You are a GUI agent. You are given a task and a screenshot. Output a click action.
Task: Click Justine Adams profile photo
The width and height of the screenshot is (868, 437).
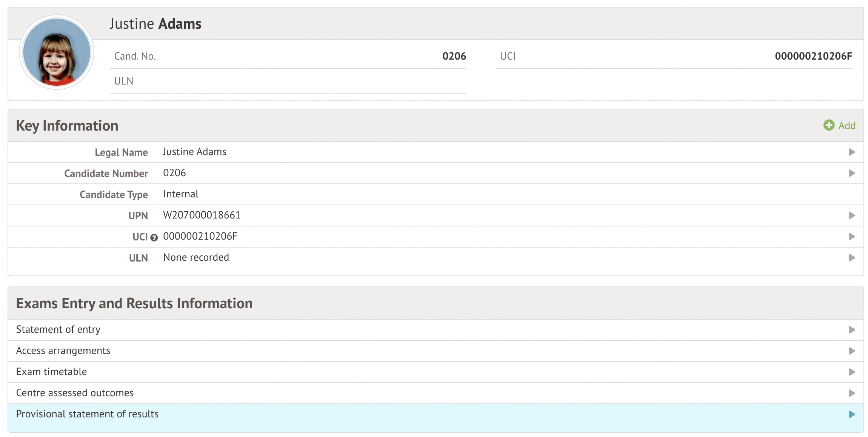[57, 52]
